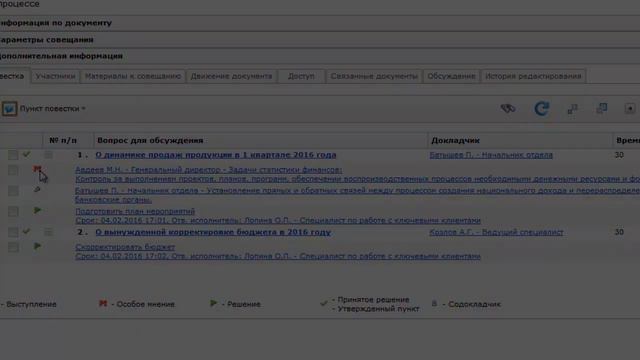Switch to the 'Участники' tab
This screenshot has width=640, height=360.
[55, 76]
